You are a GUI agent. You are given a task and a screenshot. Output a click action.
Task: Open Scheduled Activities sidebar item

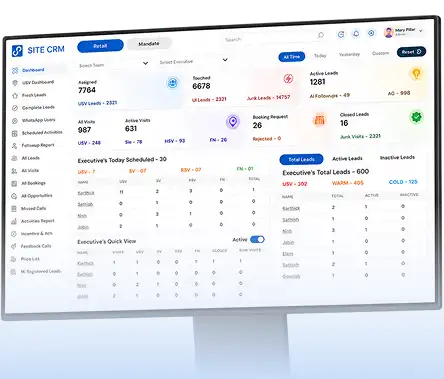(42, 133)
